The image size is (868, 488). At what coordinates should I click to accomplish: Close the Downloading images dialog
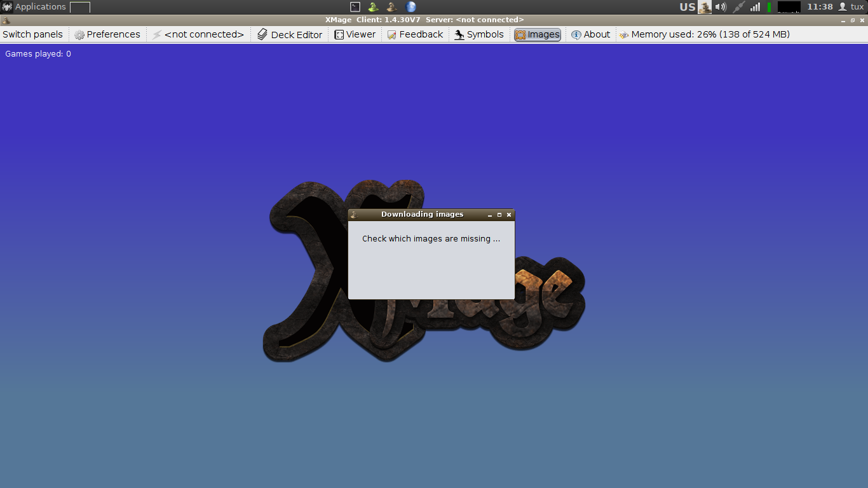[509, 215]
